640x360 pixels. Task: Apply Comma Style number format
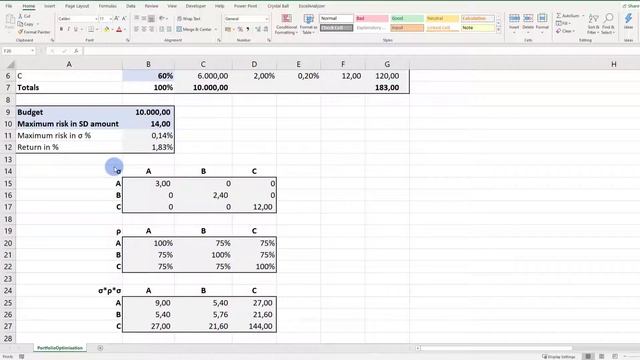pos(248,29)
